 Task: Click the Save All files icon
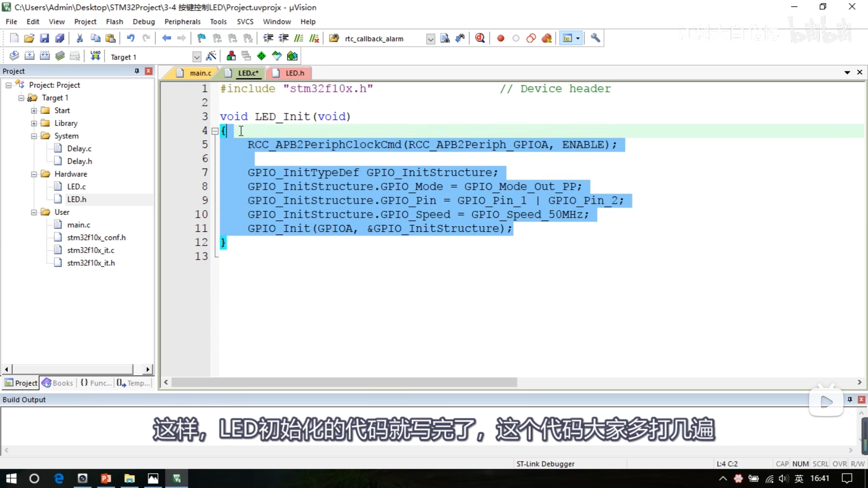[x=60, y=38]
